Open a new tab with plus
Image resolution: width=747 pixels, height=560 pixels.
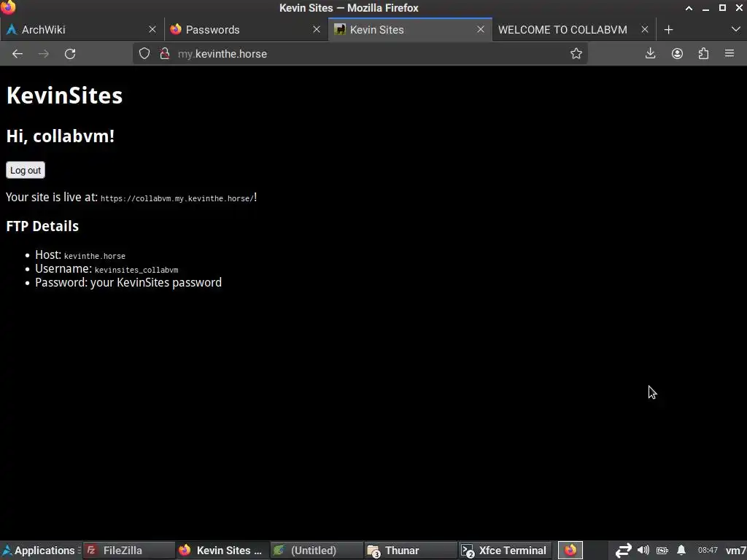[668, 29]
